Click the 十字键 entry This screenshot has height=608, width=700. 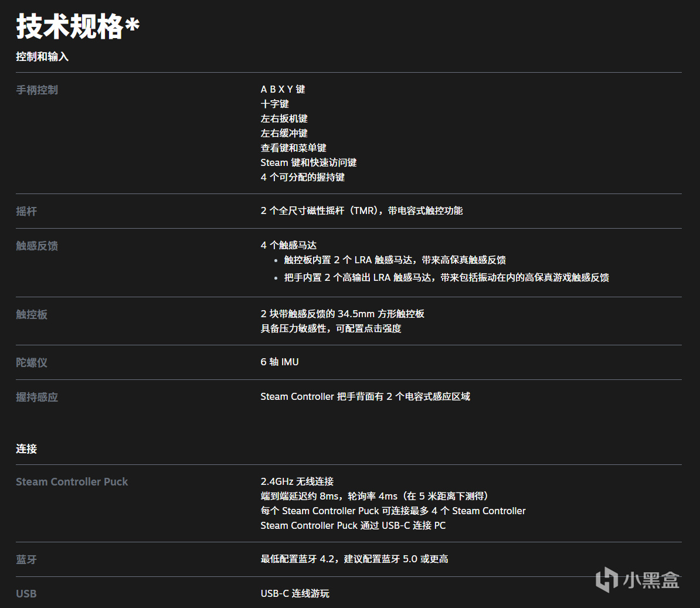point(274,104)
